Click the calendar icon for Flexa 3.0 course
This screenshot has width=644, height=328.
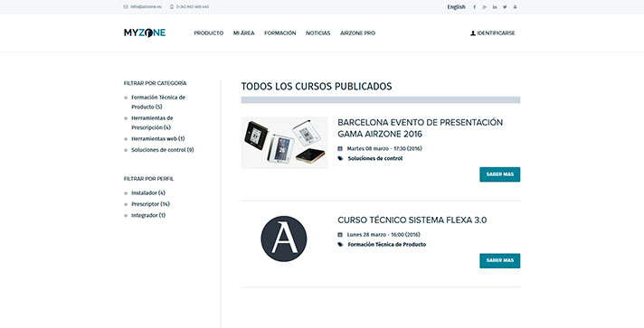pyautogui.click(x=340, y=235)
